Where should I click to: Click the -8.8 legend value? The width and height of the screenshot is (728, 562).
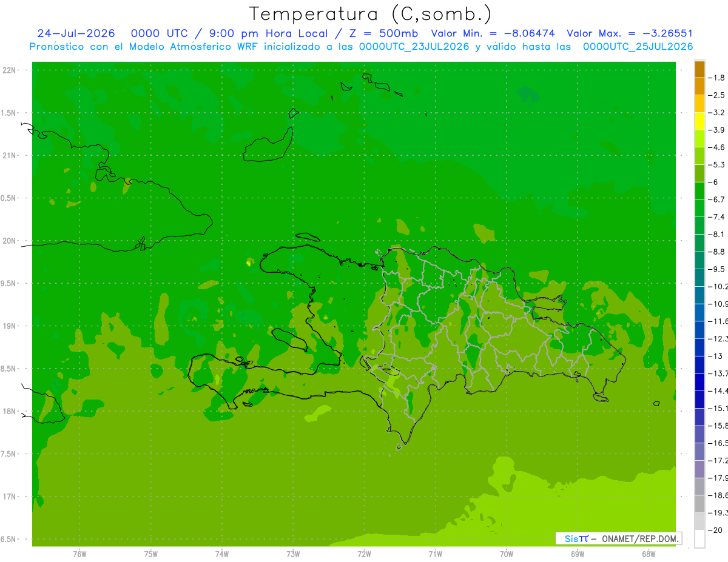click(718, 252)
